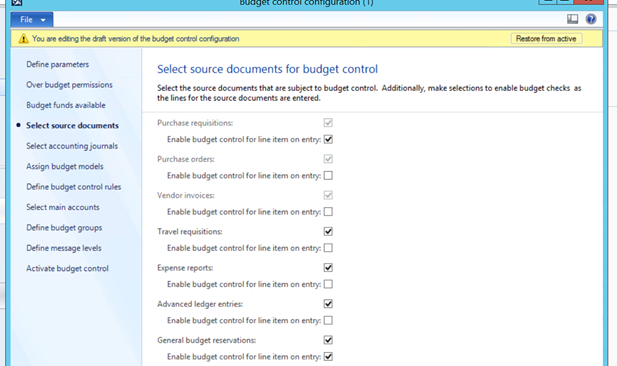Go to Define parameters
This screenshot has width=617, height=366.
pyautogui.click(x=57, y=64)
